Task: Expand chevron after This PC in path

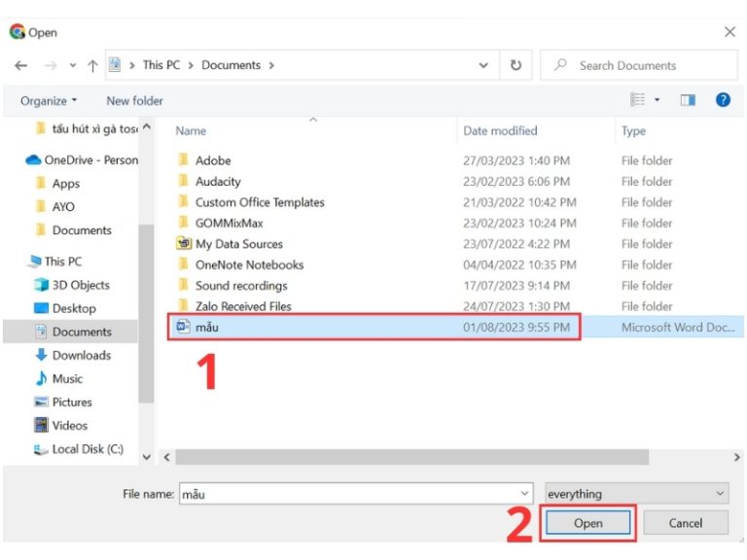Action: (x=191, y=65)
